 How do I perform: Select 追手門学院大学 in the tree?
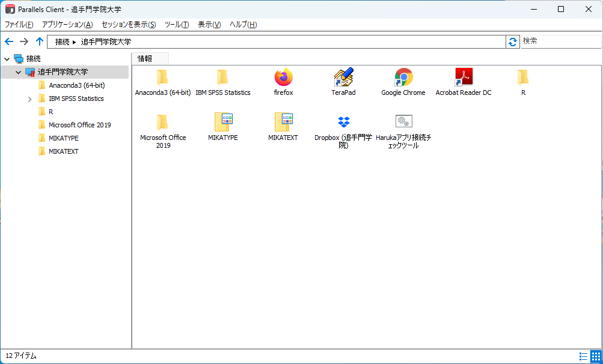(63, 72)
